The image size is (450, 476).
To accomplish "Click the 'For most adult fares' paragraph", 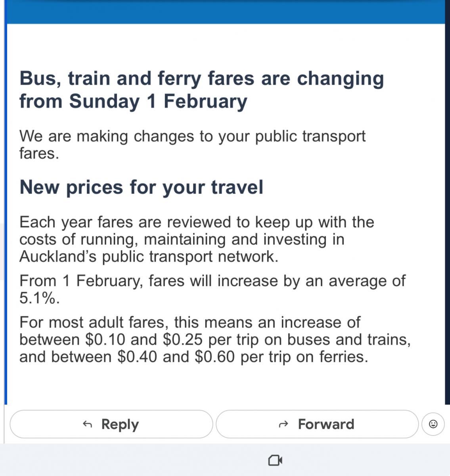I will [214, 340].
